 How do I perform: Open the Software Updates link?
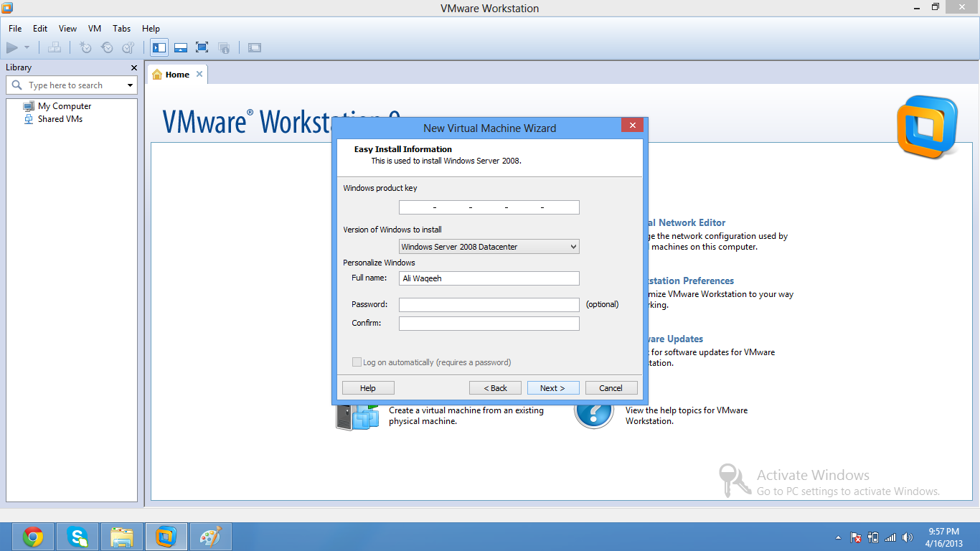pyautogui.click(x=676, y=339)
